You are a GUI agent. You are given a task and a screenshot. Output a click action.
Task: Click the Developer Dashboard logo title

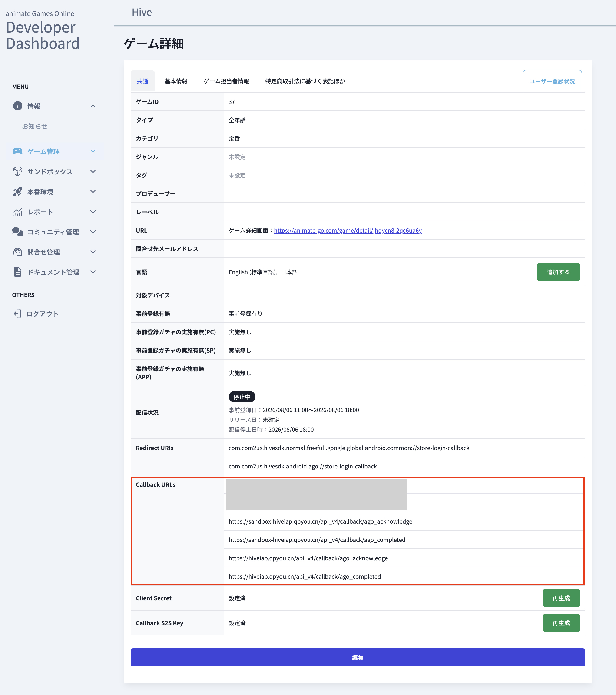point(43,35)
